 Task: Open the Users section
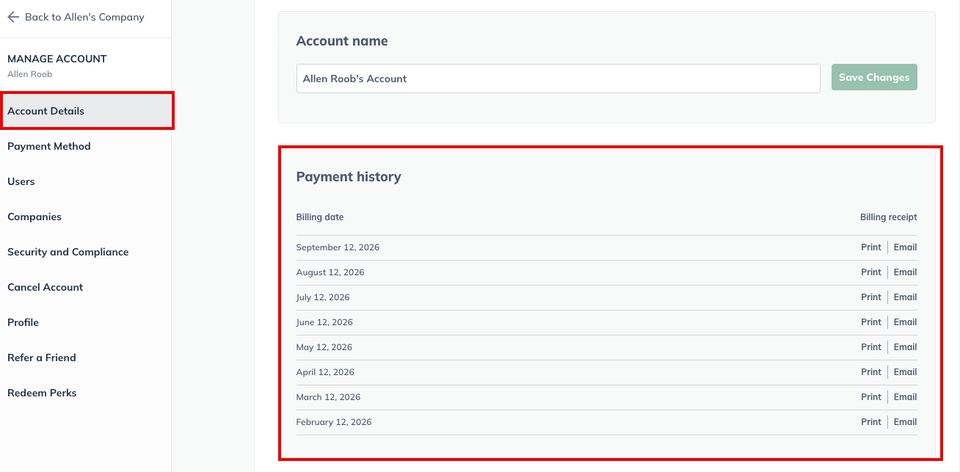21,182
